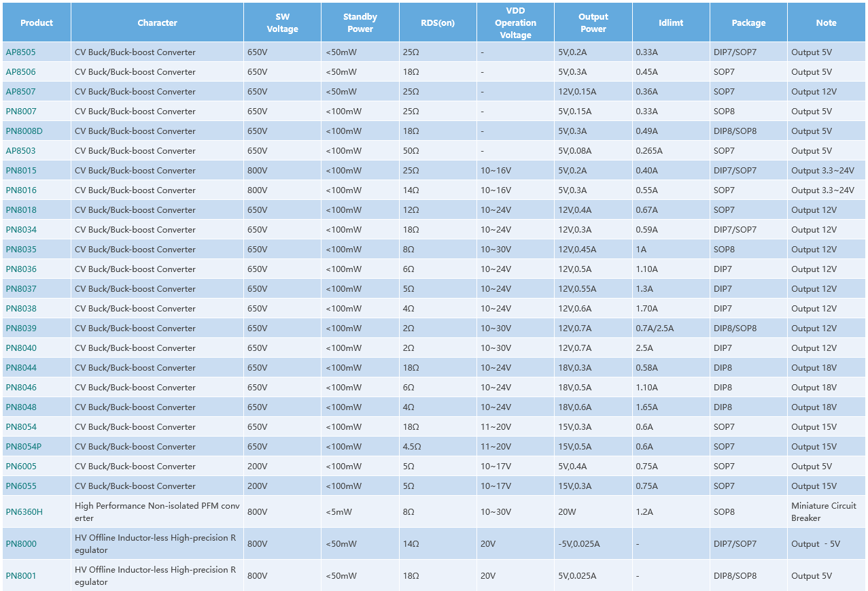Select the '12V,0.55A' output power cell
The height and width of the screenshot is (591, 868).
[593, 289]
